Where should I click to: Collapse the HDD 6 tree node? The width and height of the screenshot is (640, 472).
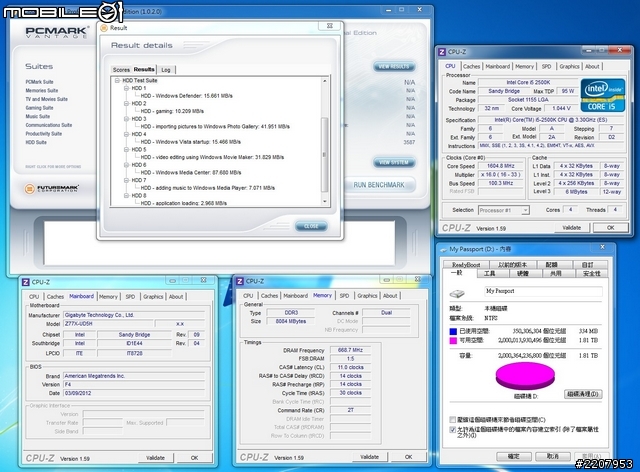click(x=127, y=165)
